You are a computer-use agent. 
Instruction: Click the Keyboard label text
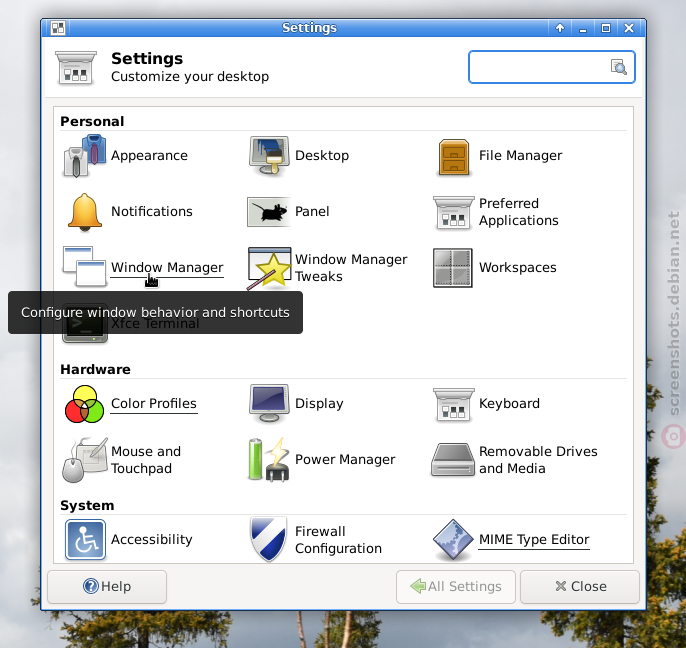point(509,403)
